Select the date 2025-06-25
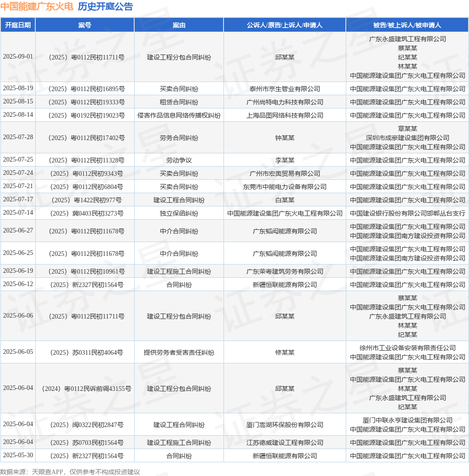This screenshot has height=476, width=469. click(x=18, y=253)
